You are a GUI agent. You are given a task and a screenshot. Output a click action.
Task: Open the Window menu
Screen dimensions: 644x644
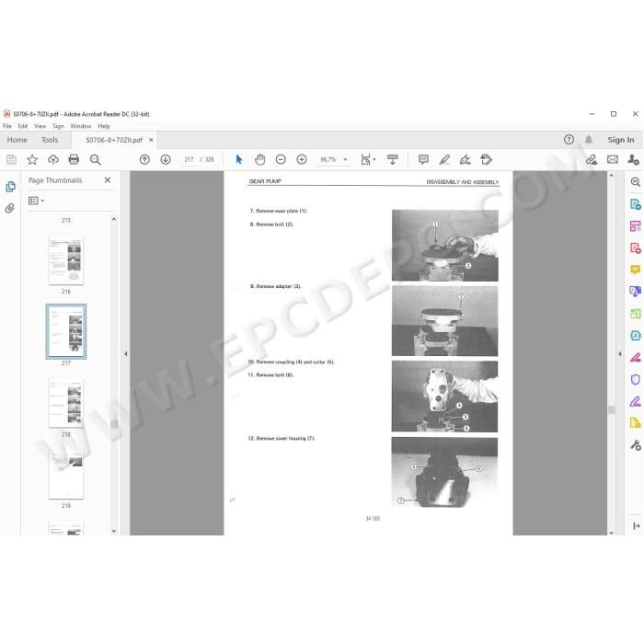pyautogui.click(x=81, y=126)
